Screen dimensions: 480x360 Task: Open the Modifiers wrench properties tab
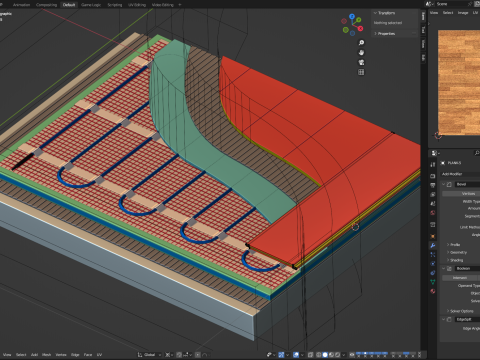[433, 245]
